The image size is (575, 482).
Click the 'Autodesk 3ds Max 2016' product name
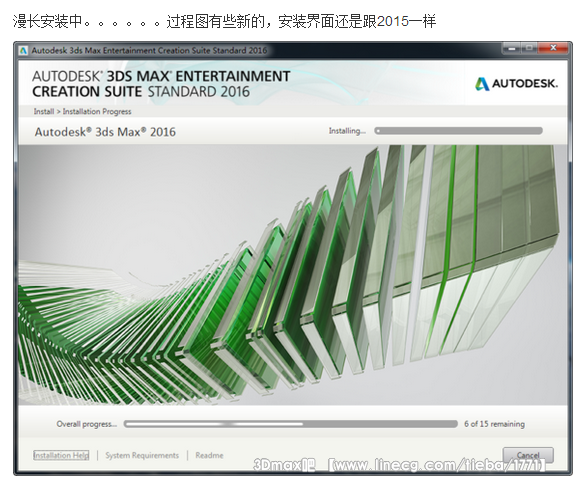pyautogui.click(x=105, y=132)
